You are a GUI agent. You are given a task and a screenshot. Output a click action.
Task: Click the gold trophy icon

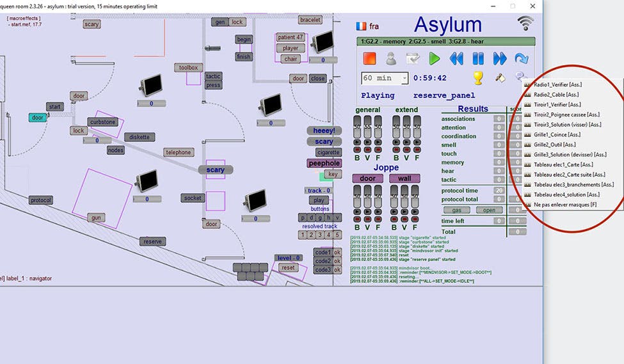coord(477,78)
